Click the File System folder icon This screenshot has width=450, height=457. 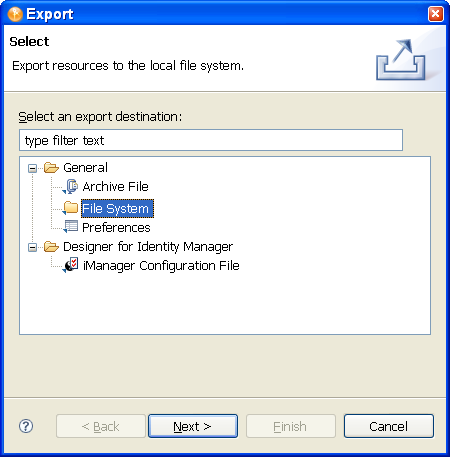70,208
